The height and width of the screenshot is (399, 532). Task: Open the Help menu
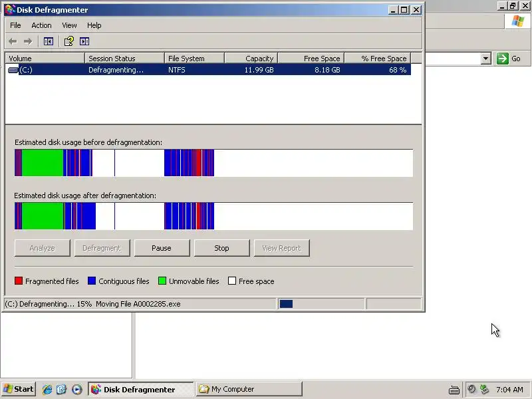(x=94, y=25)
